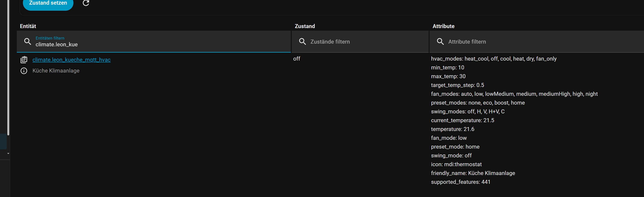Open the climate.leon_kueche_mqtt_hvac entity link
644x197 pixels.
(x=72, y=60)
